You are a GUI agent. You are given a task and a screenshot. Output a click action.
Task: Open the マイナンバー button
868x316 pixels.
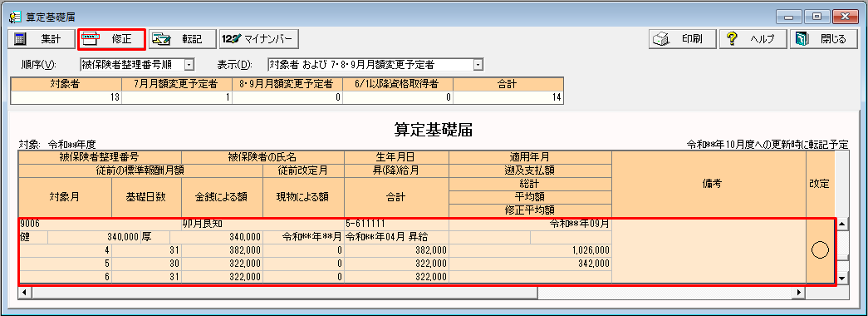[x=259, y=39]
